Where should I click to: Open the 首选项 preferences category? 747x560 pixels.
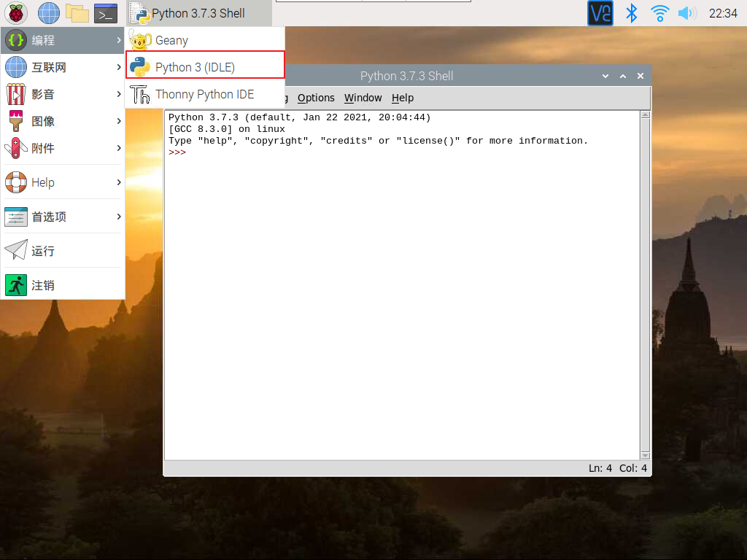click(63, 217)
